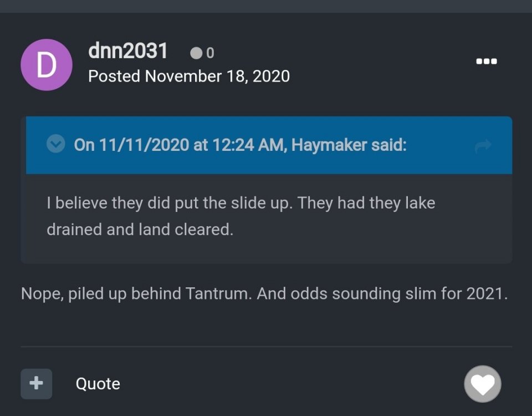The height and width of the screenshot is (416, 532).
Task: Click the Quote button to reply
Action: [x=98, y=383]
